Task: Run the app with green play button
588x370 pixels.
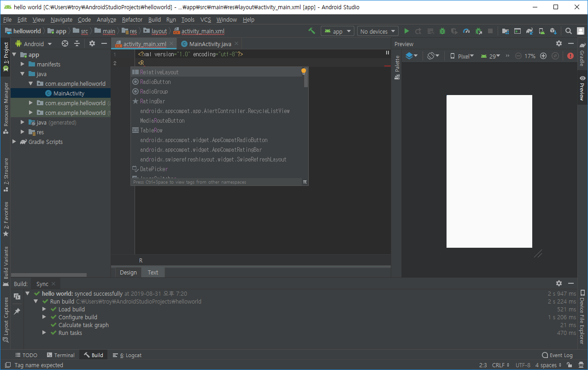Action: click(x=406, y=31)
